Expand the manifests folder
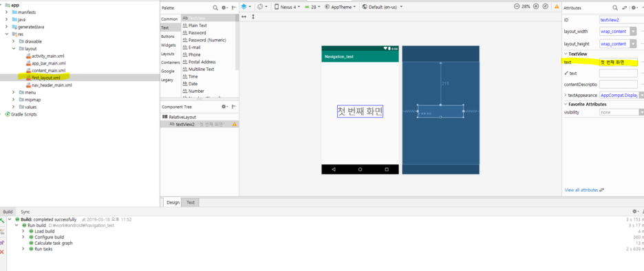 pos(7,12)
